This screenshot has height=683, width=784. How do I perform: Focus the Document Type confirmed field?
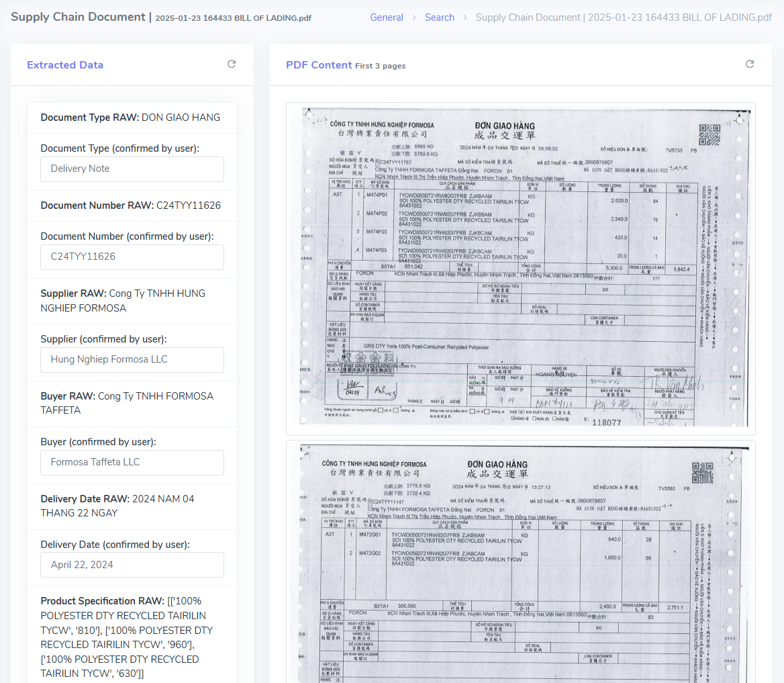point(132,169)
